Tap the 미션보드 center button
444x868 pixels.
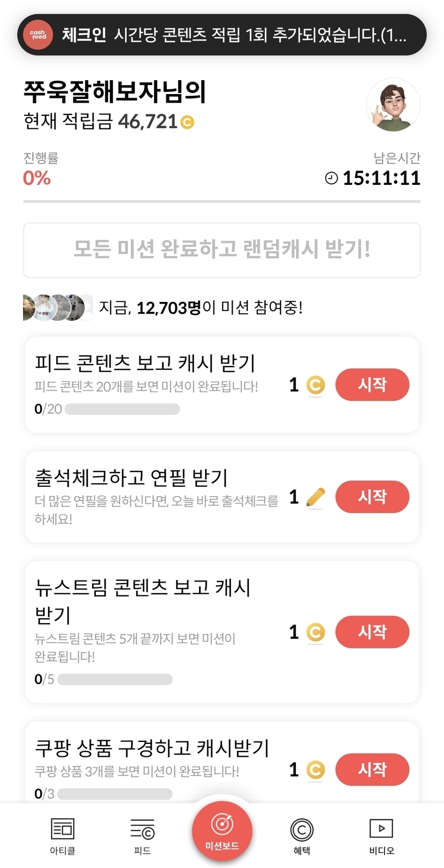coord(222,830)
